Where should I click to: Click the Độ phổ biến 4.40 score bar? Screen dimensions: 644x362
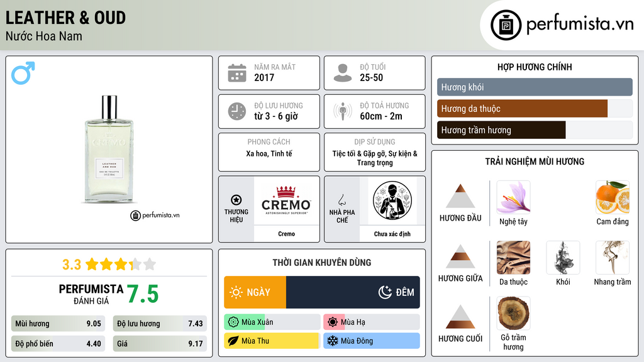58,344
